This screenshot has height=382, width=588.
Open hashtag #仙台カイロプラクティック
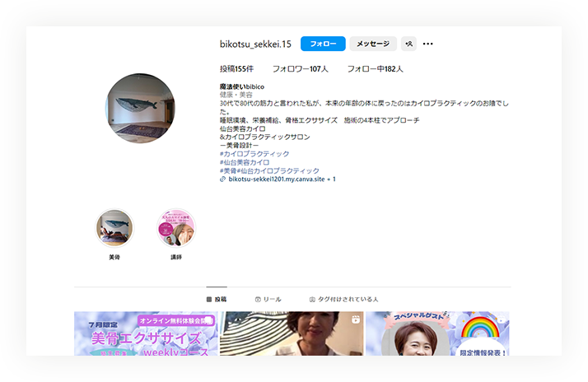tap(278, 171)
